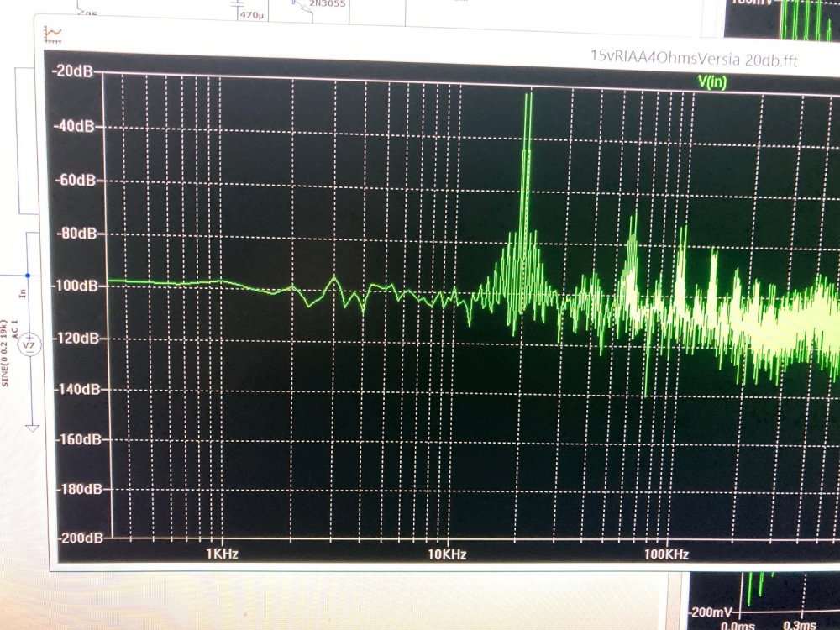This screenshot has height=630, width=840.
Task: Click the blue junction node on the In wire
Action: (27, 275)
